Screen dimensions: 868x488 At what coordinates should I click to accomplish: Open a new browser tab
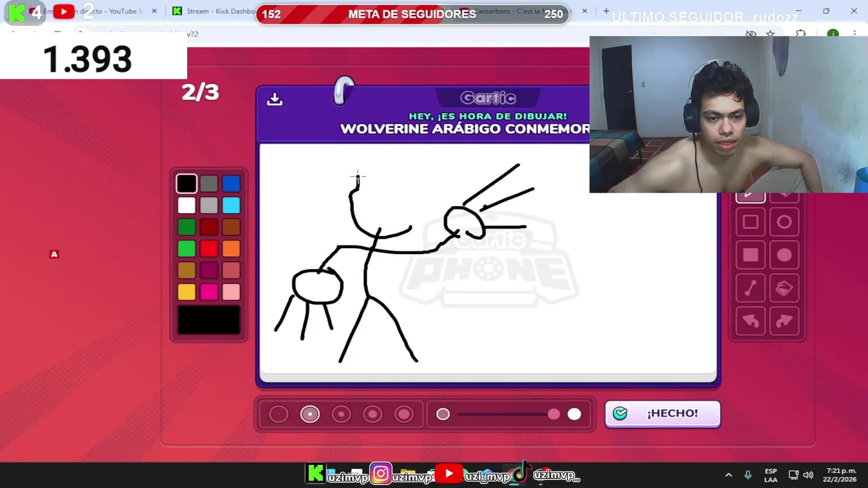606,12
